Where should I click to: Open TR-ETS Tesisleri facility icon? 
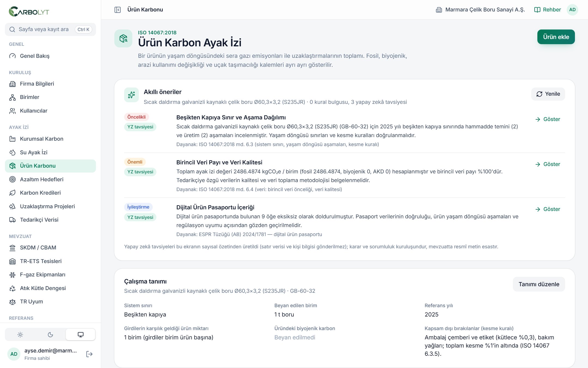click(13, 261)
